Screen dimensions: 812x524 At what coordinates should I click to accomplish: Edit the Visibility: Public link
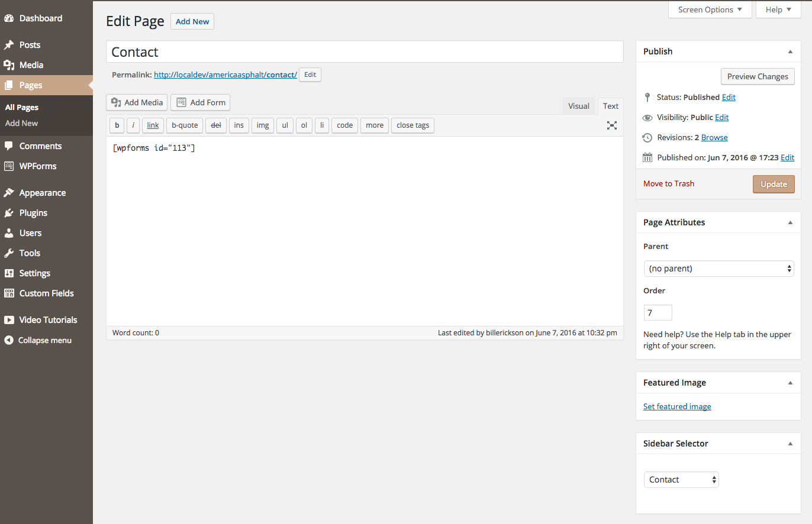click(721, 117)
